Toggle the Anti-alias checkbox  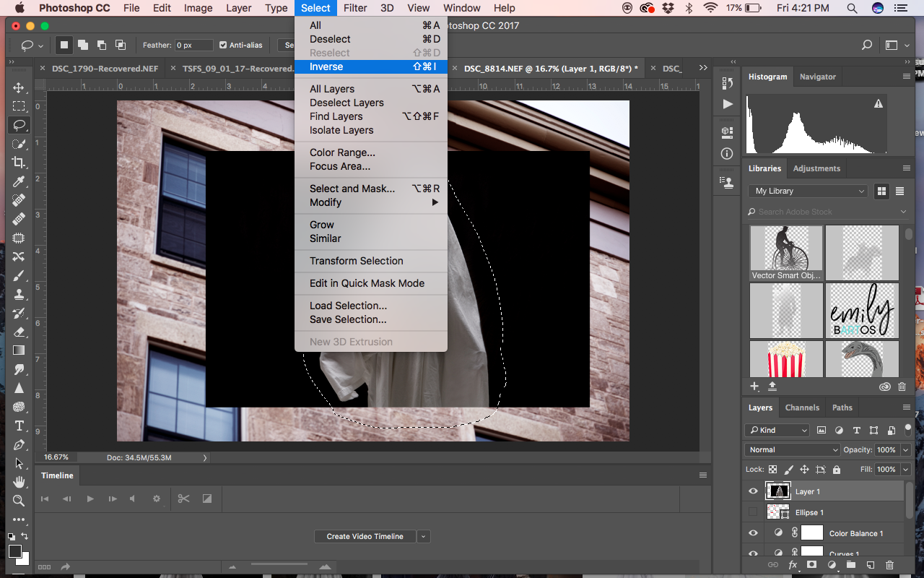click(223, 45)
